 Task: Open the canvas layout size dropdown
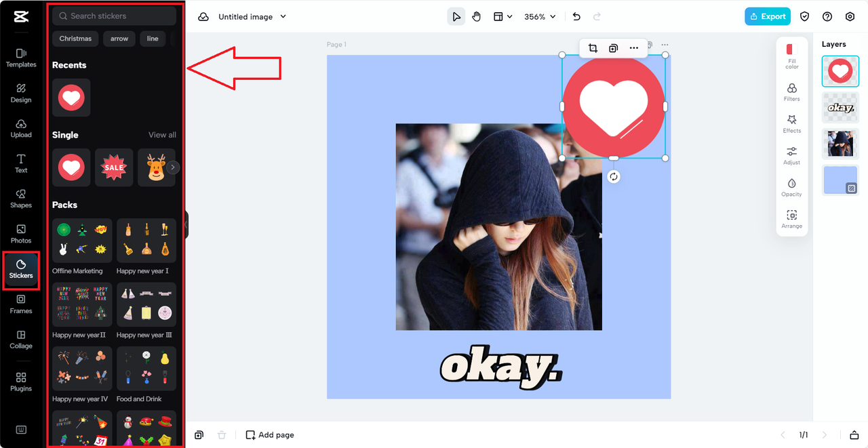[x=502, y=17]
